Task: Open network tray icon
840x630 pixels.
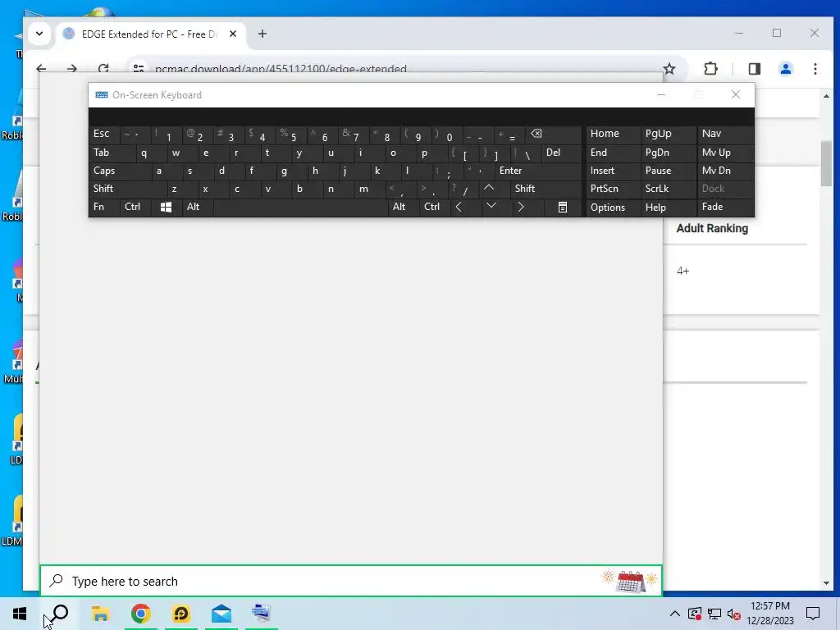Action: pos(714,614)
